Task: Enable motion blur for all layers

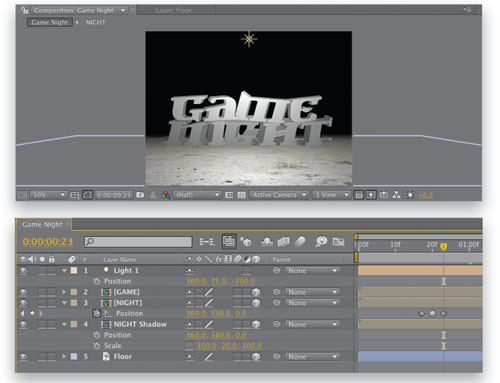Action: [x=300, y=242]
